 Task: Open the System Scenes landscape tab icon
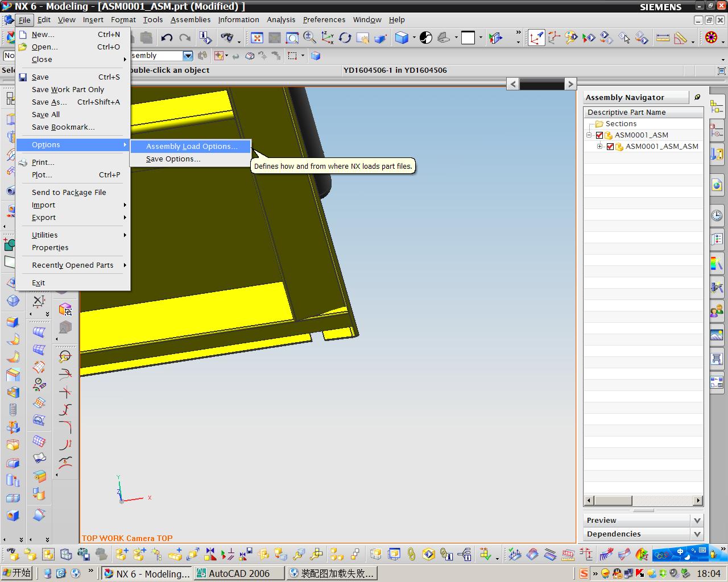click(x=717, y=335)
